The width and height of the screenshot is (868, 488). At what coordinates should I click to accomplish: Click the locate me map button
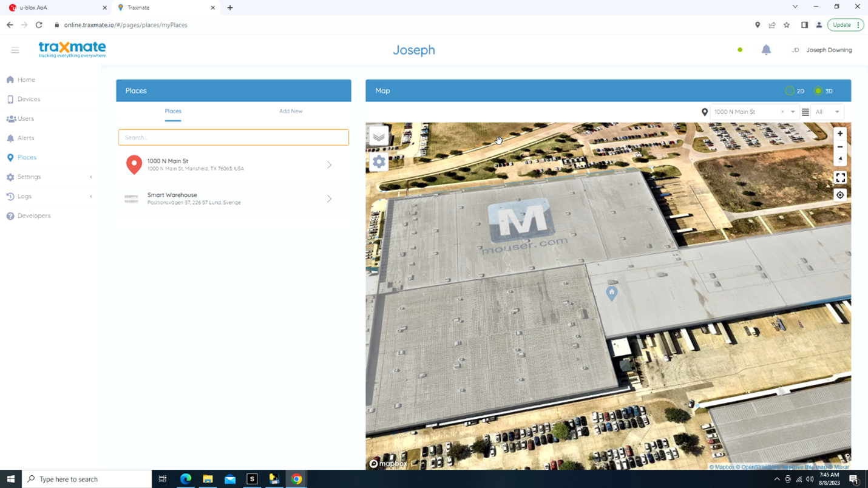(840, 195)
